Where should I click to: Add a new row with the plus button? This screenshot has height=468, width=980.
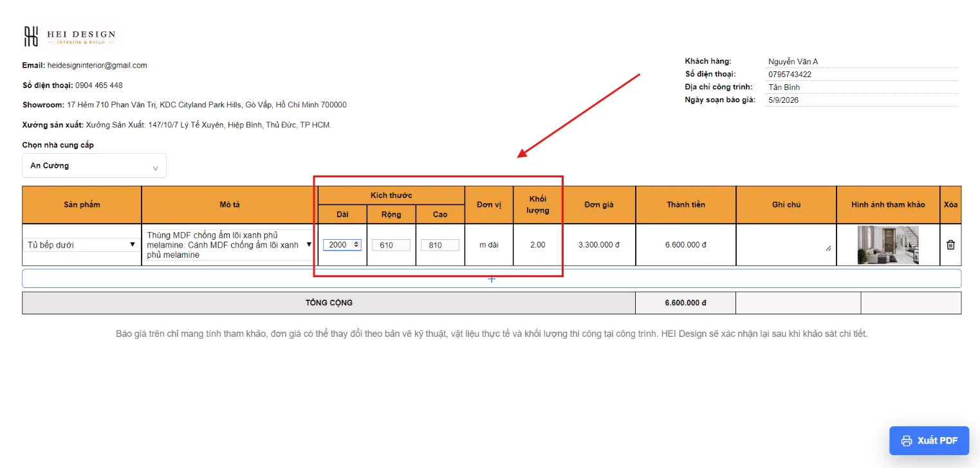492,279
